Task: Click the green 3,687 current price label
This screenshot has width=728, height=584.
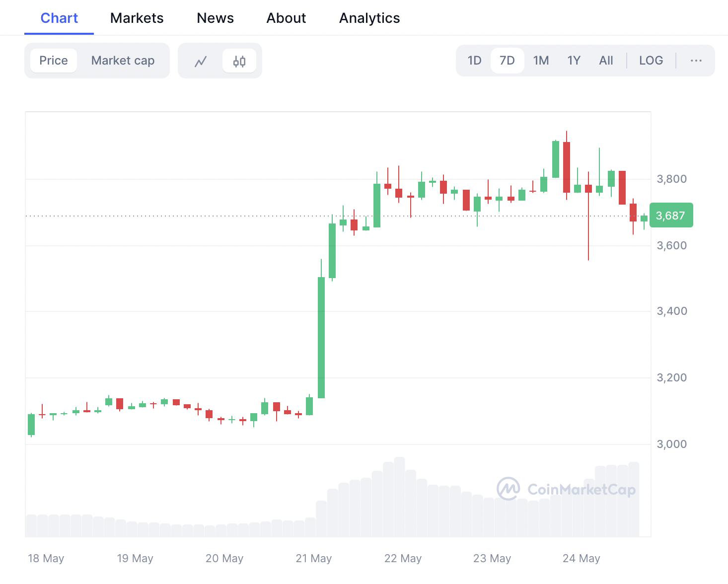Action: [x=670, y=216]
